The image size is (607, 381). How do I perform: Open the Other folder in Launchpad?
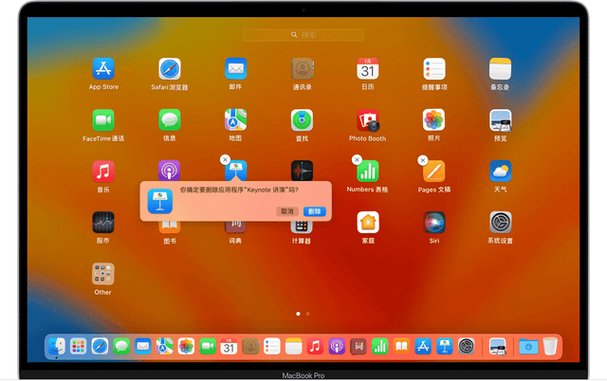click(103, 274)
